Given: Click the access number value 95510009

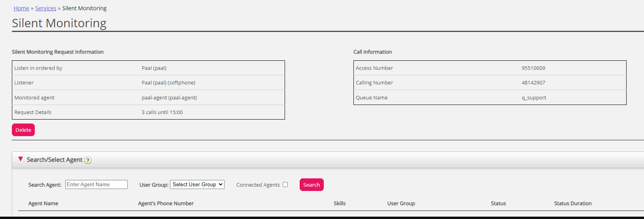Looking at the screenshot, I should coord(533,68).
